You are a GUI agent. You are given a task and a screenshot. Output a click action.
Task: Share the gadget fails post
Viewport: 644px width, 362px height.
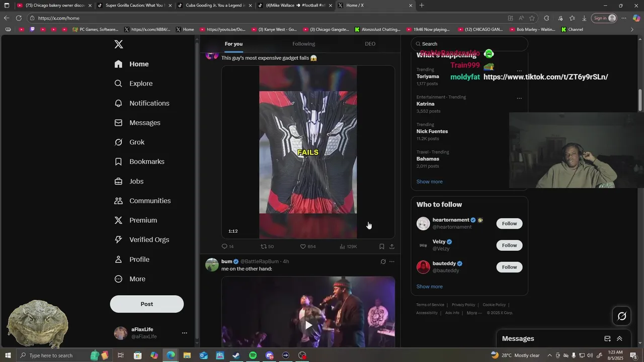tap(392, 246)
